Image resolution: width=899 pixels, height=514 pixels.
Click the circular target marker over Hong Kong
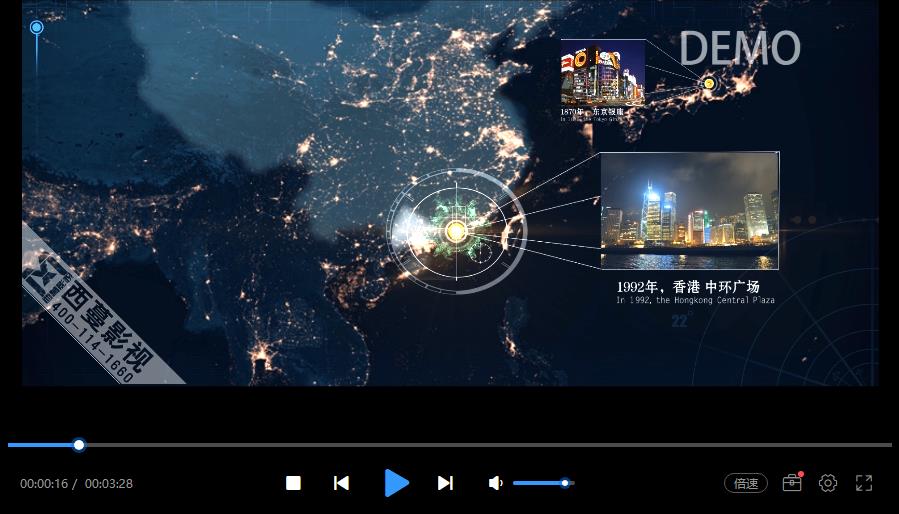(x=456, y=231)
